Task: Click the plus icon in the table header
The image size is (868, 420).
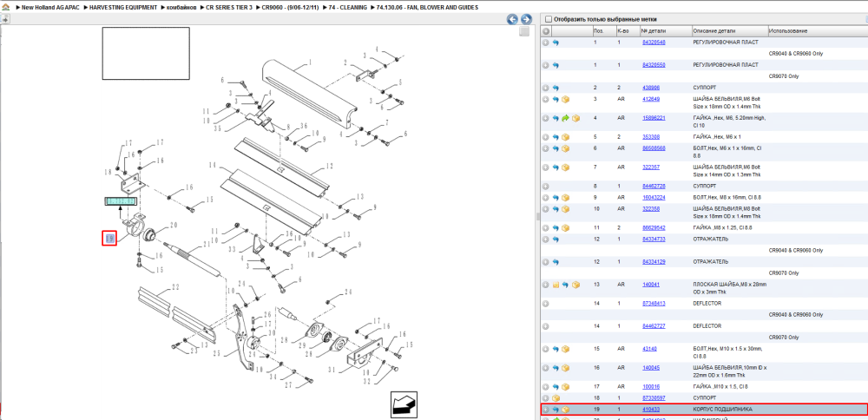Action: click(546, 31)
